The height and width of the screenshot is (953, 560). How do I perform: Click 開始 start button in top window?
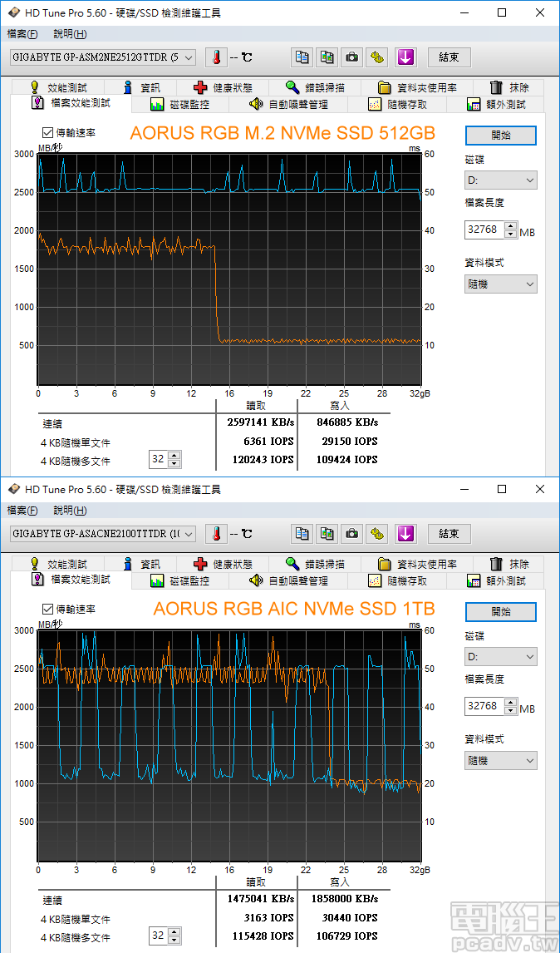(501, 135)
